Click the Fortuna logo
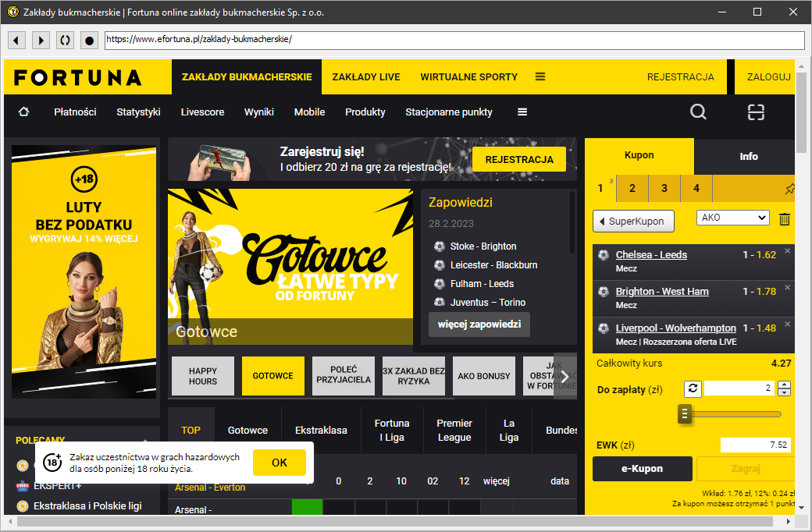The width and height of the screenshot is (812, 532). [77, 78]
